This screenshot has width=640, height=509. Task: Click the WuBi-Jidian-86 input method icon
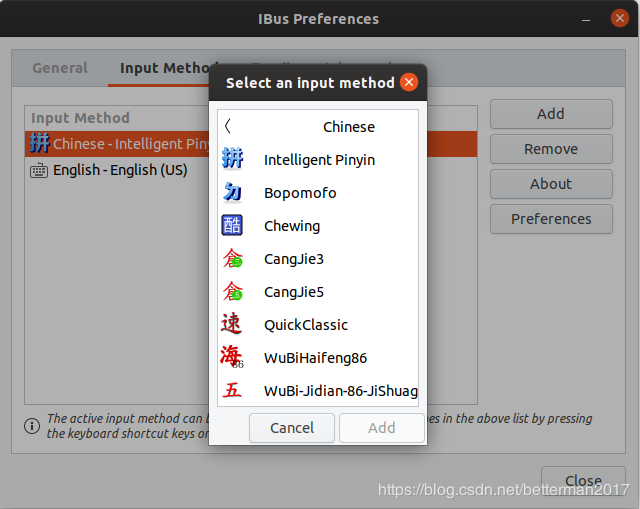[x=232, y=390]
